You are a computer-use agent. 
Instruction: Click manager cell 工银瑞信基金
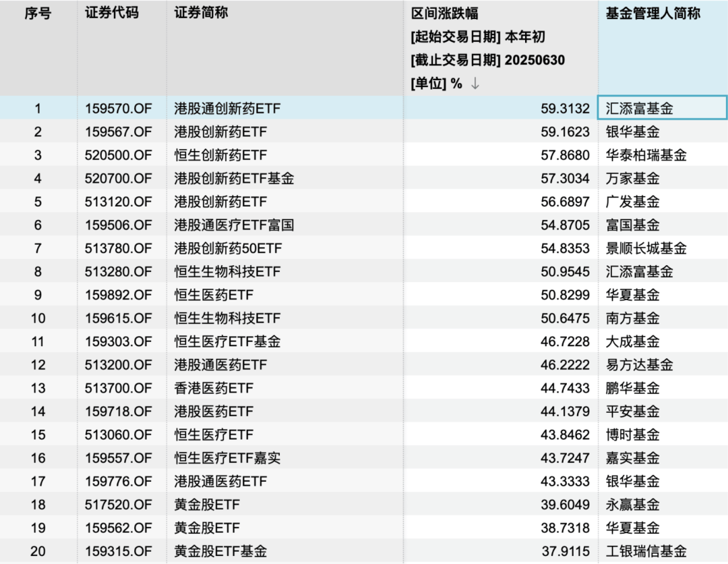point(646,551)
